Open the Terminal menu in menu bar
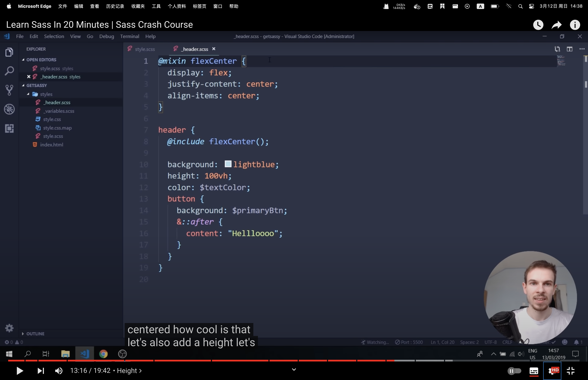This screenshot has height=380, width=588. (x=129, y=36)
